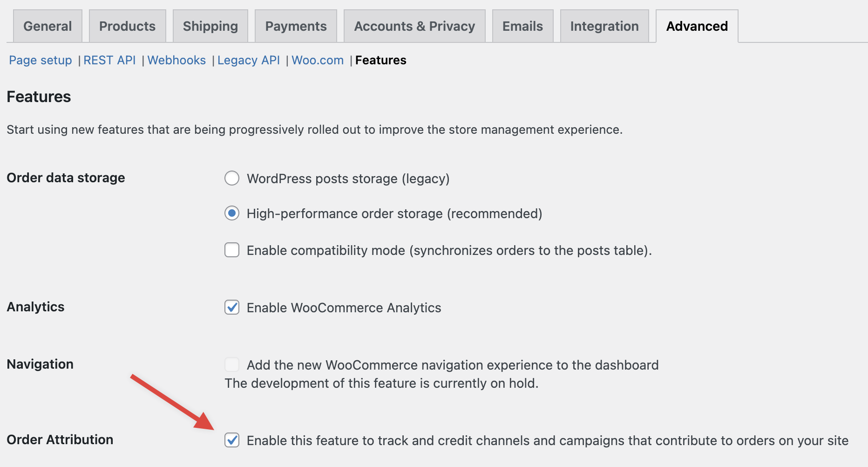The width and height of the screenshot is (868, 467).
Task: Select the Shipping tab
Action: coord(210,26)
